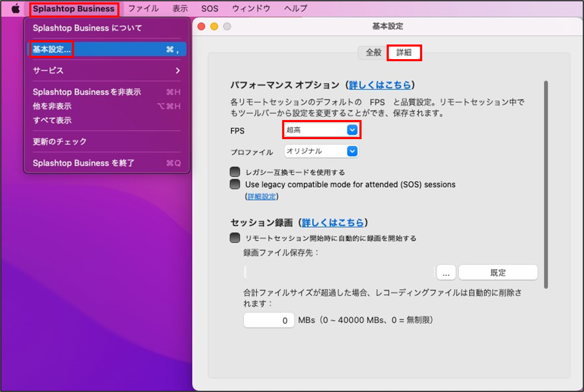584x392 pixels.
Task: Select 更新のチェック menu item
Action: pyautogui.click(x=59, y=142)
